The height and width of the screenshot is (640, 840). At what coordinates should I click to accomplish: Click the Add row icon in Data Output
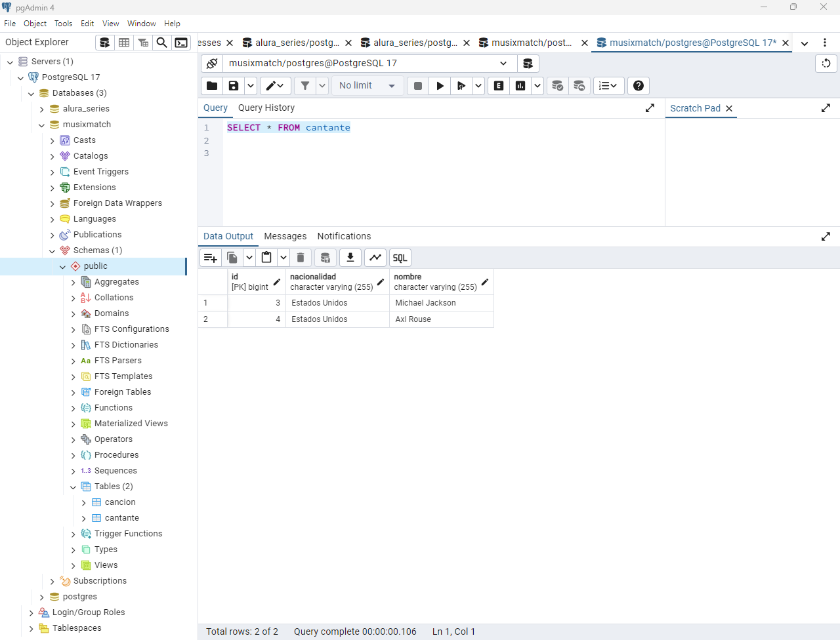pos(211,258)
